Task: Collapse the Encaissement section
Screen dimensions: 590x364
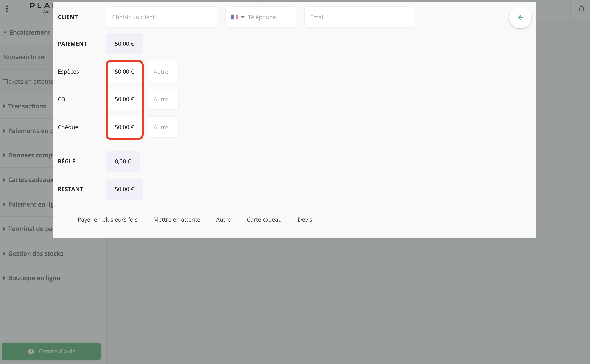Action: pos(27,32)
